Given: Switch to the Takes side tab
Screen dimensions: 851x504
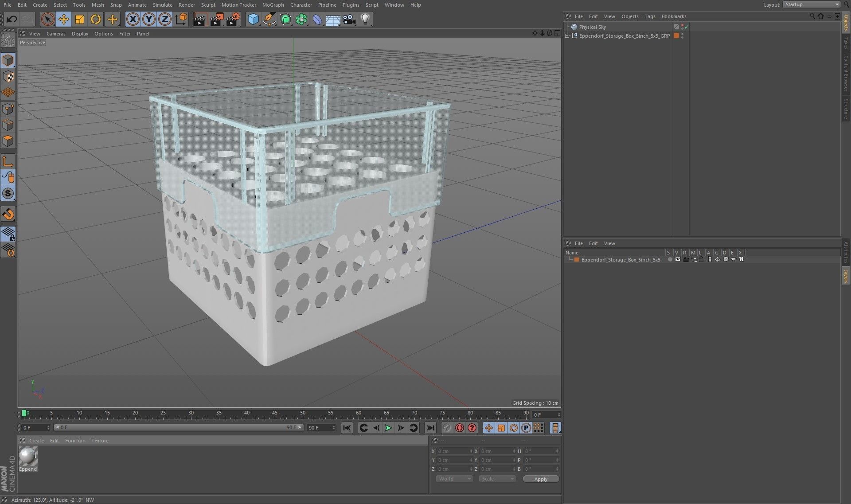Looking at the screenshot, I should 846,43.
